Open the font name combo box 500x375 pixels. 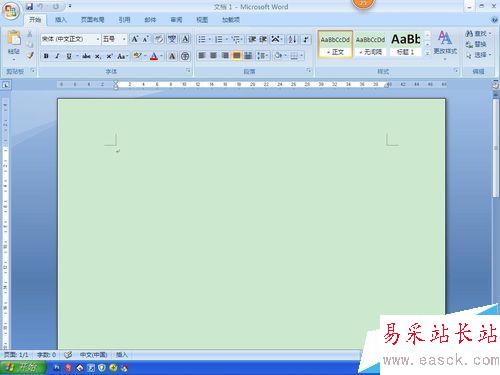pos(71,39)
